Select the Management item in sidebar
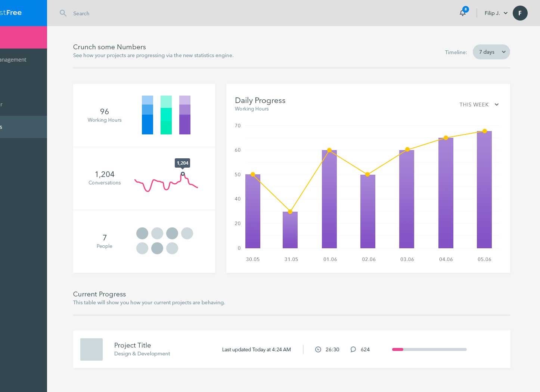Image resolution: width=540 pixels, height=392 pixels. coord(13,60)
